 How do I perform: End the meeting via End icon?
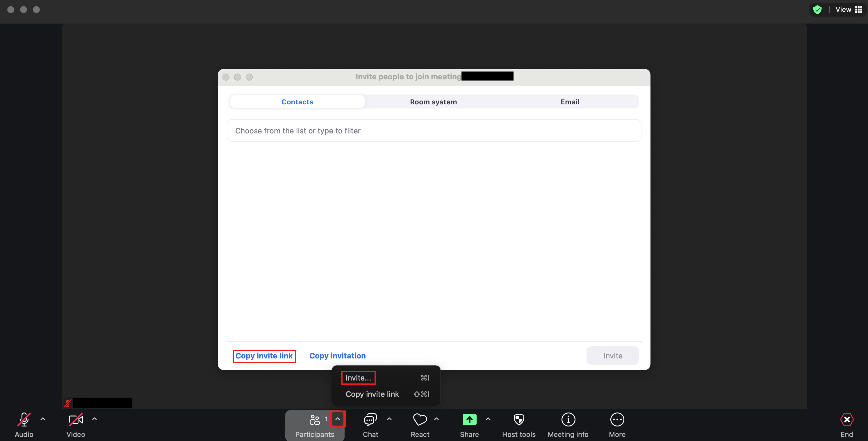pos(847,419)
